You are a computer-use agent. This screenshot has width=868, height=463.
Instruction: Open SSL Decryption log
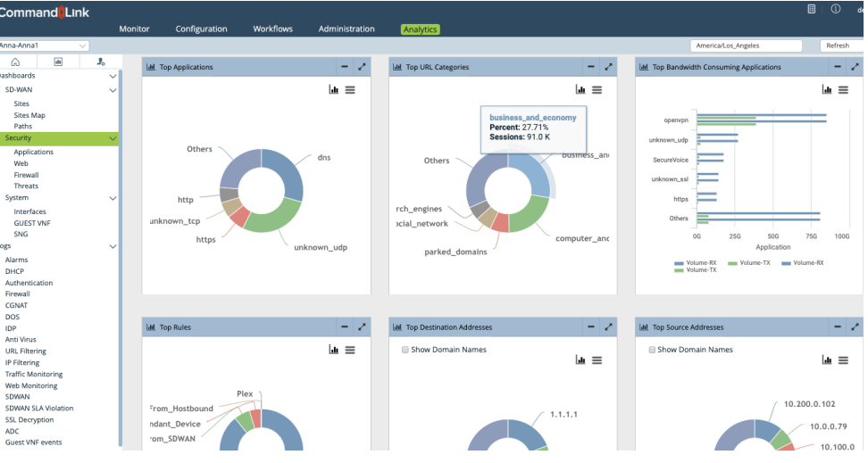pyautogui.click(x=29, y=420)
